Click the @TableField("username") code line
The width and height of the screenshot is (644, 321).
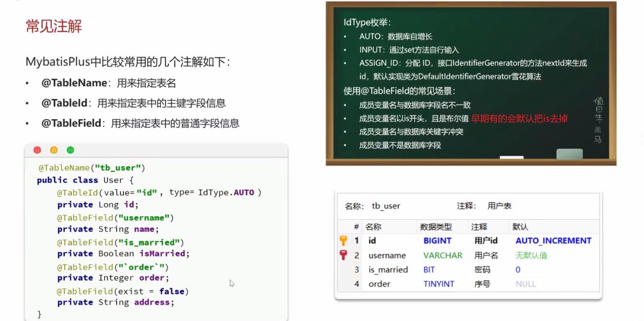coord(116,218)
